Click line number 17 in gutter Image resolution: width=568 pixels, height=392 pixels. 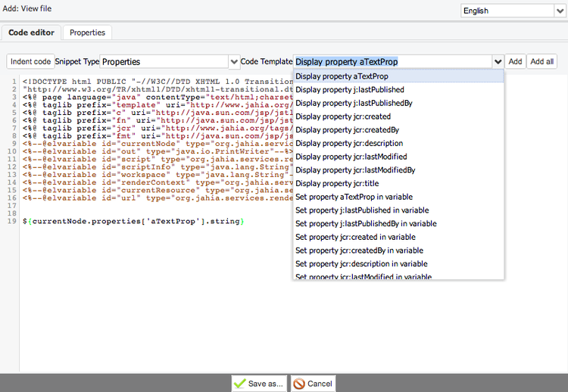tap(12, 206)
